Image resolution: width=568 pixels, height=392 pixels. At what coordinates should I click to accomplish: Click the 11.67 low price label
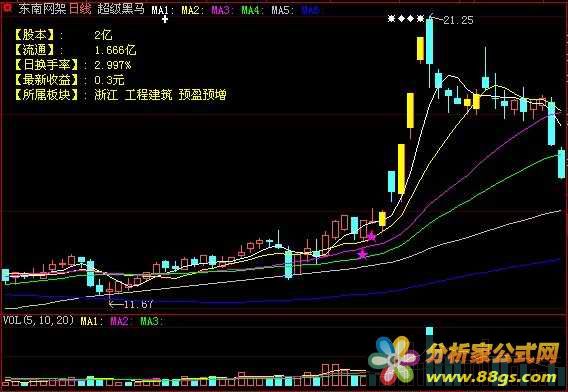click(x=138, y=304)
